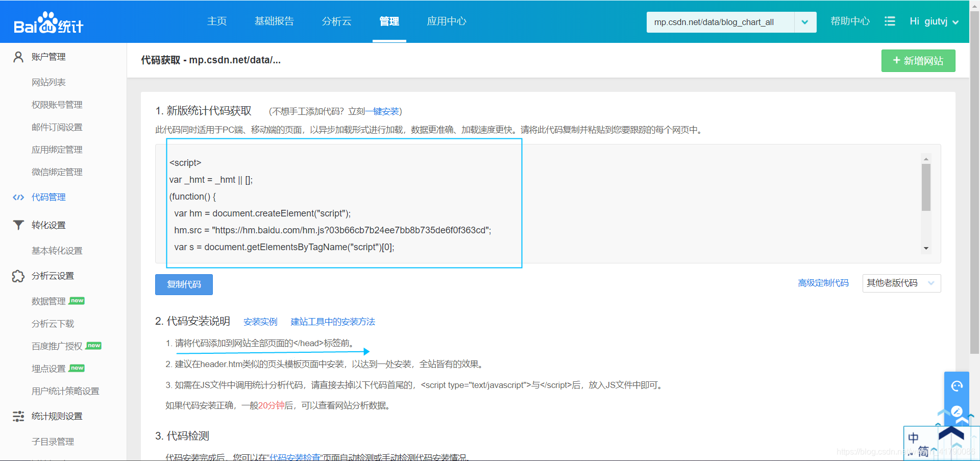Open 邮件订阅设置 in the sidebar
980x461 pixels.
pyautogui.click(x=57, y=127)
